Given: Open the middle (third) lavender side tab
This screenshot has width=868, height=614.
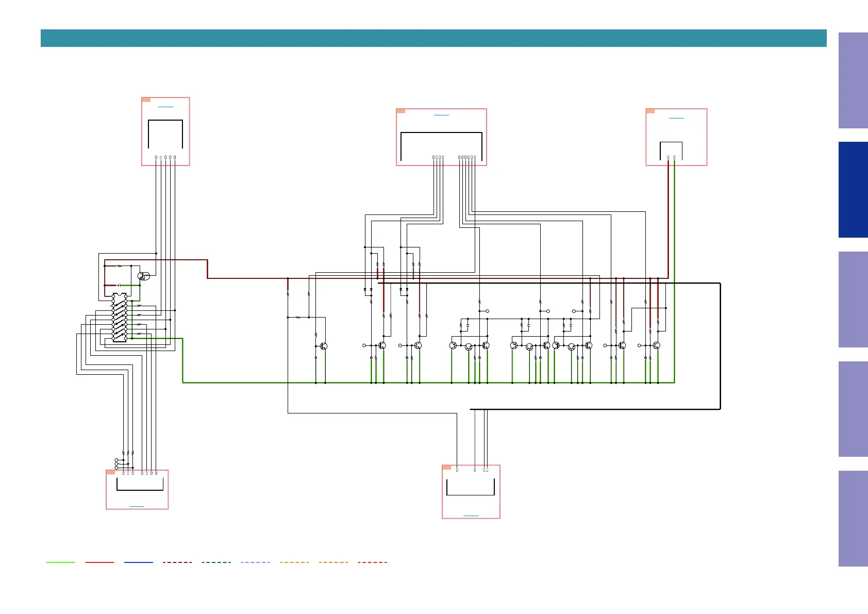Looking at the screenshot, I should click(853, 409).
